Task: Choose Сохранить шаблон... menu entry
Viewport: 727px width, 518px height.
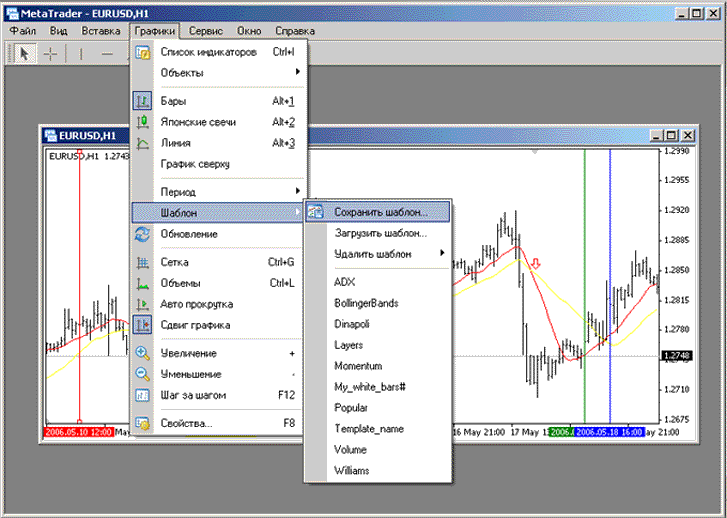Action: 378,212
